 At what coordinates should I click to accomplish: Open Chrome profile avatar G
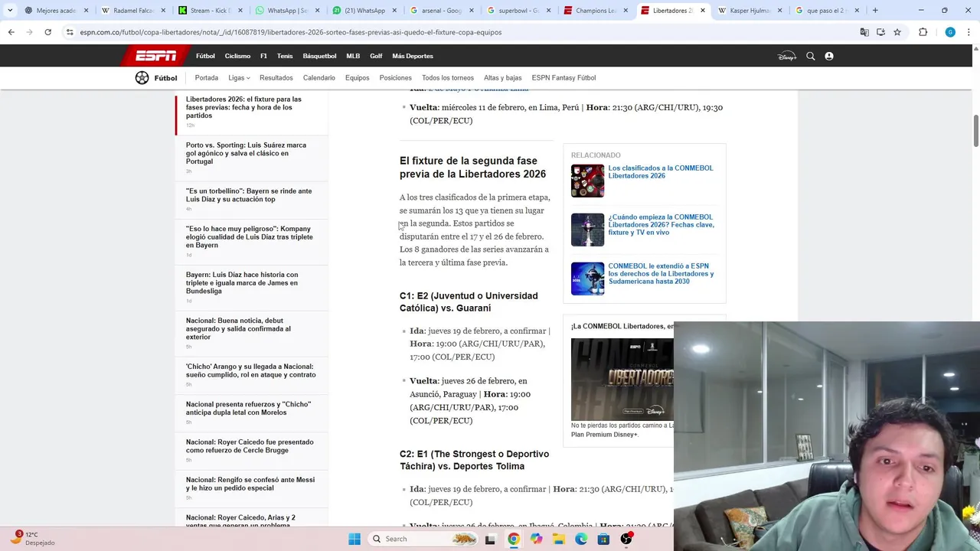[950, 32]
